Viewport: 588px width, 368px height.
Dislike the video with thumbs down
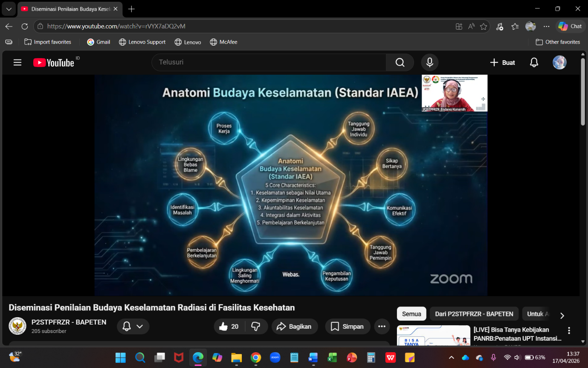(x=256, y=327)
